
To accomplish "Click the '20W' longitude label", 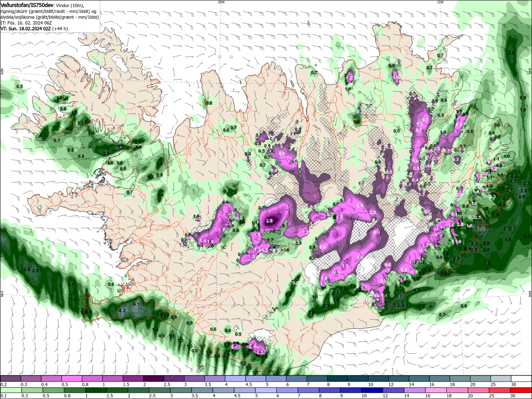I will pos(221,2).
